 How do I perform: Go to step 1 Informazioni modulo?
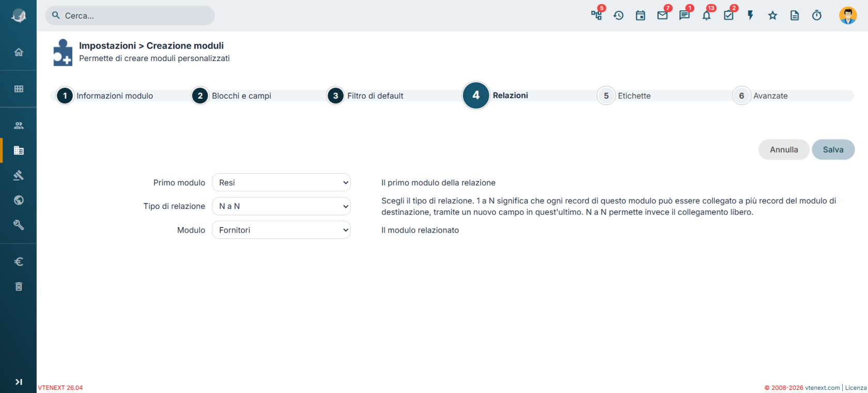pos(105,96)
